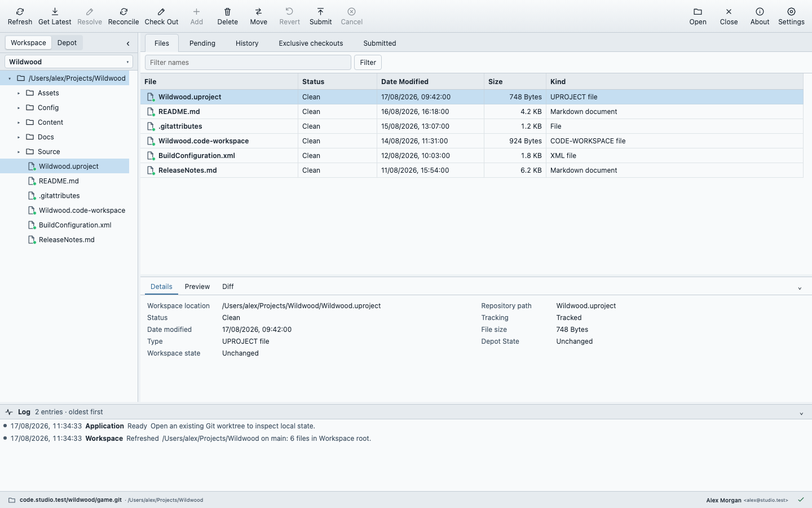Collapse the Log panel chevron
812x508 pixels.
801,414
